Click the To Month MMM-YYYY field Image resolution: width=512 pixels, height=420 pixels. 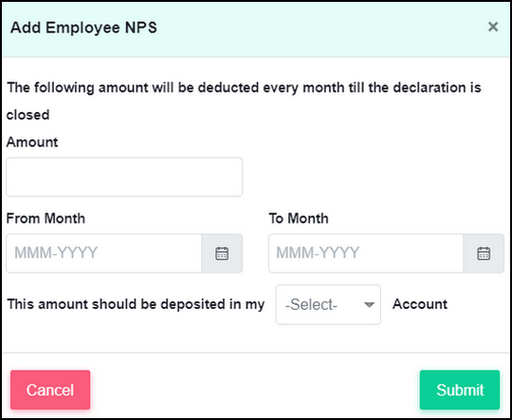[x=366, y=253]
